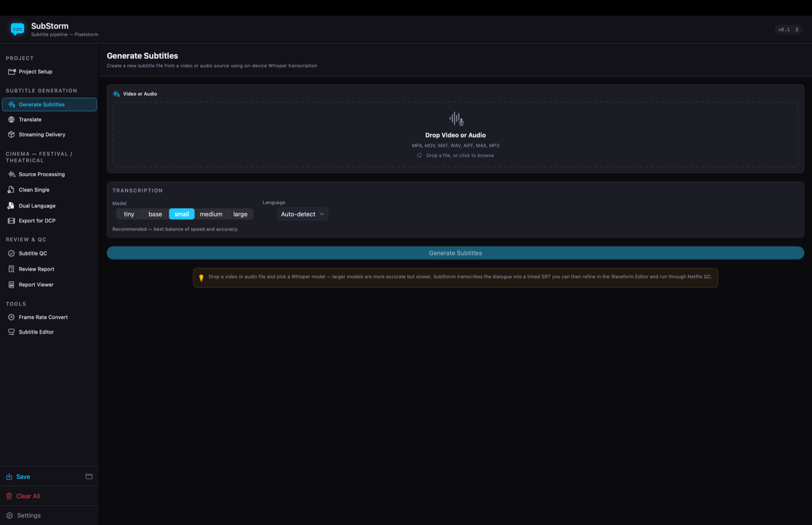This screenshot has height=525, width=812.
Task: Open Frame Rate Convert tool
Action: [49, 317]
